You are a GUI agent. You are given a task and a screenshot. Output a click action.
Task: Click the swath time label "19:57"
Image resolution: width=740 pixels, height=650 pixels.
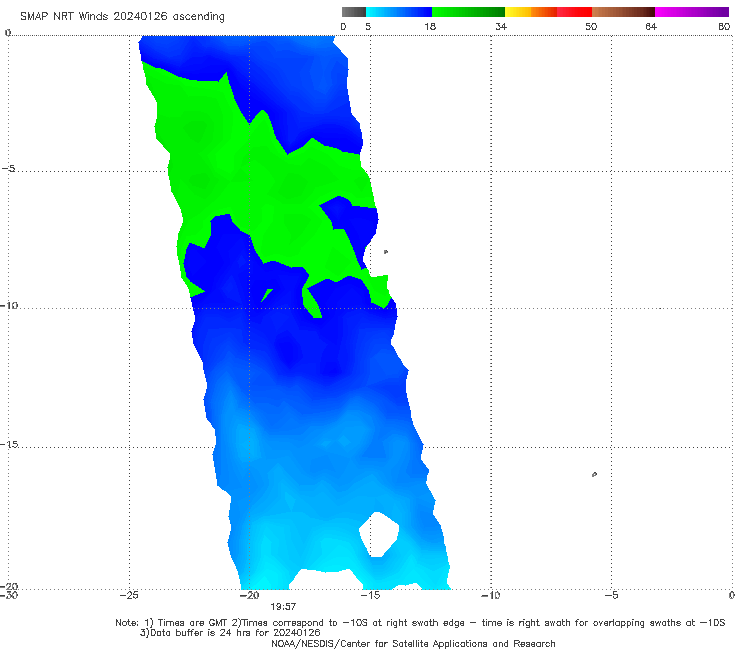click(283, 607)
